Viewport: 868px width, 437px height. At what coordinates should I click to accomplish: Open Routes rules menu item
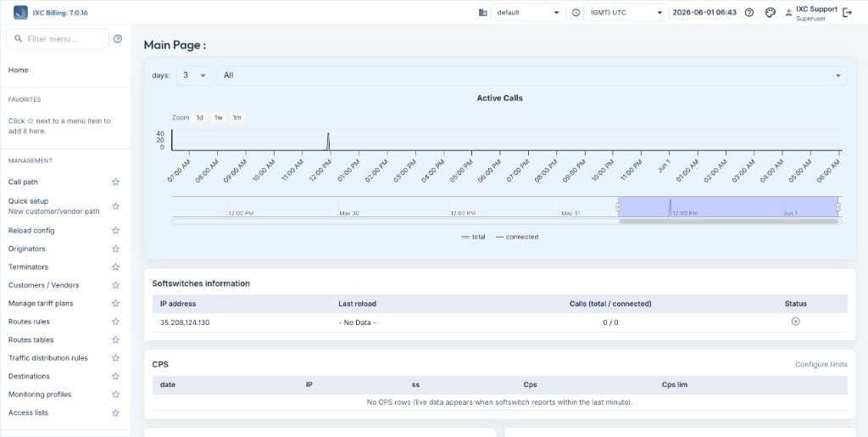[29, 322]
